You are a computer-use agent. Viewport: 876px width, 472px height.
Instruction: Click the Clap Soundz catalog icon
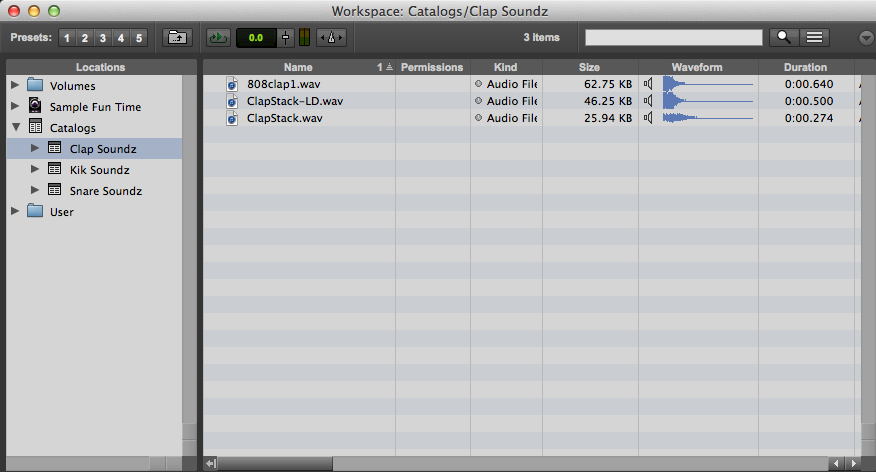point(54,148)
